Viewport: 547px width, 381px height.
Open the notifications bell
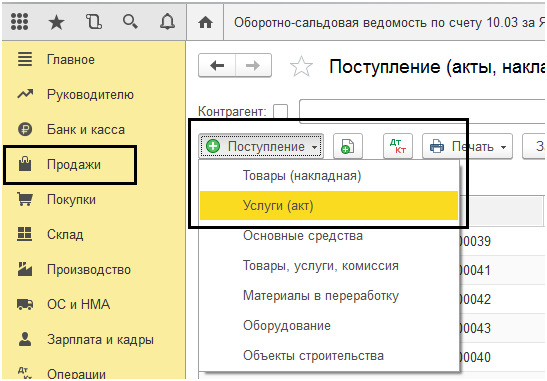click(167, 22)
